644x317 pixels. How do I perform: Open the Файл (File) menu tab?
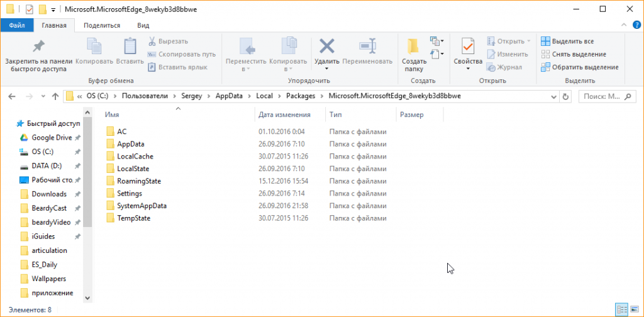17,25
